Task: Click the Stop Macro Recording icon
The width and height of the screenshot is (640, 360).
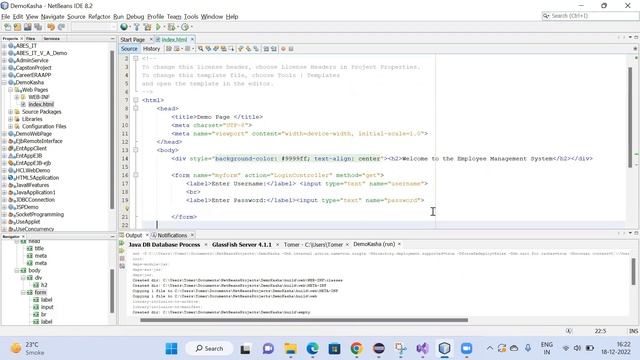Action: pyautogui.click(x=291, y=49)
